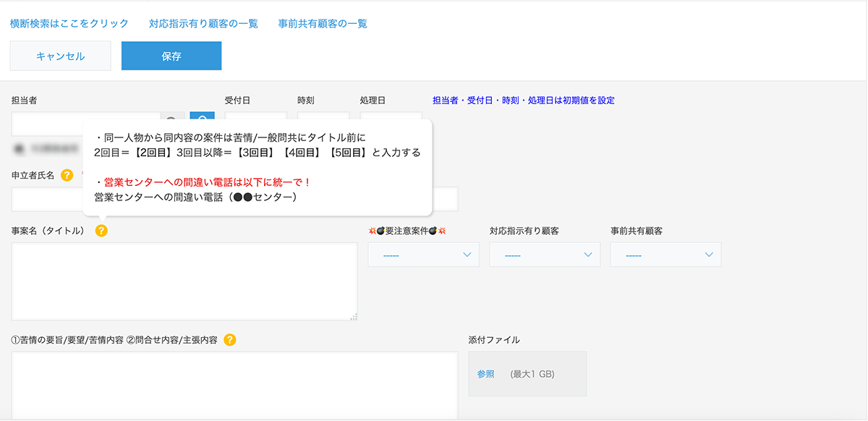Screen dimensions: 868x421
Task: Click resize grip of 事案名 text area
Action: pos(353,316)
